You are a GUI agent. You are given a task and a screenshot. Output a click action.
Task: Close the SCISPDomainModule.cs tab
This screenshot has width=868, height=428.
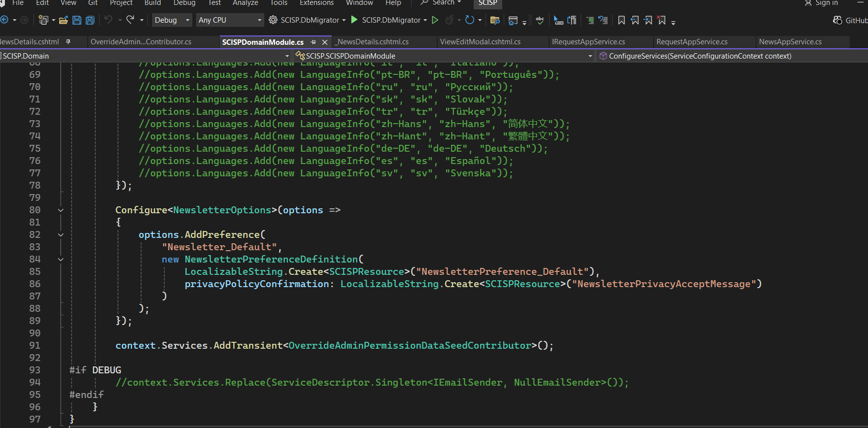click(324, 42)
